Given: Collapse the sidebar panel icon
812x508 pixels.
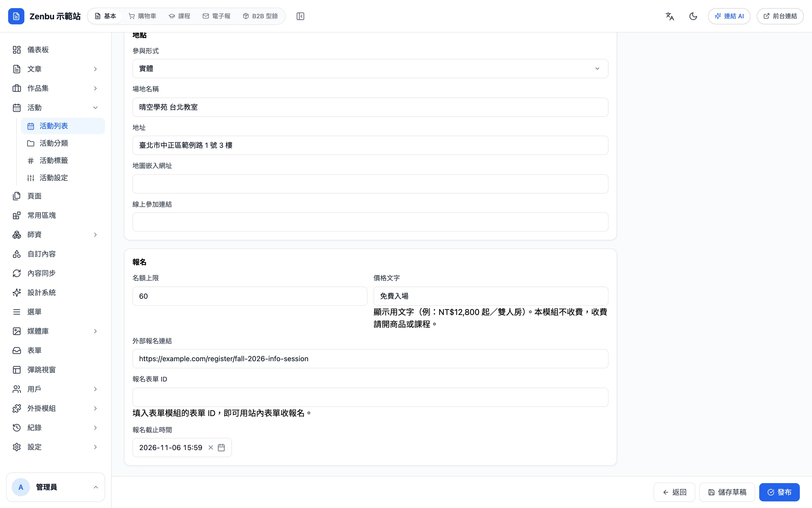Looking at the screenshot, I should (x=300, y=16).
